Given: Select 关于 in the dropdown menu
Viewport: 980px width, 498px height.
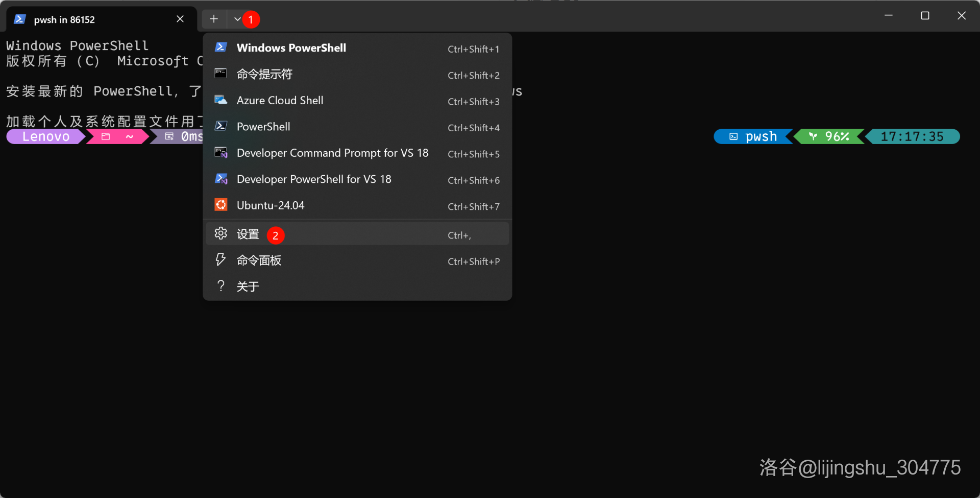Looking at the screenshot, I should point(248,287).
